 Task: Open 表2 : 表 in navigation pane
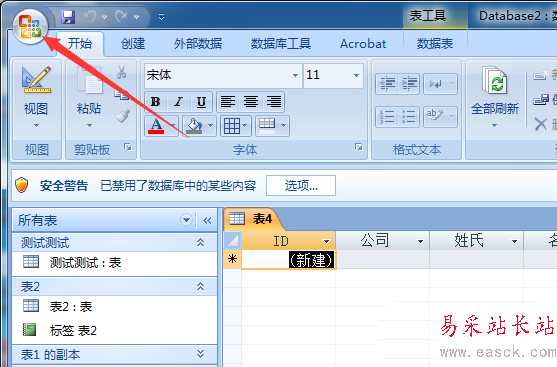click(114, 306)
